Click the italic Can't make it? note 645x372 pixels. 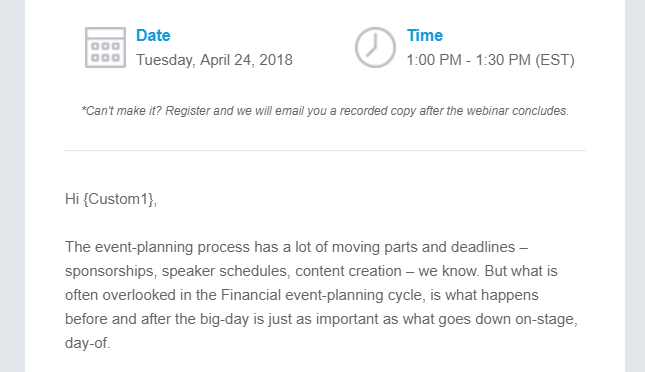[x=325, y=111]
